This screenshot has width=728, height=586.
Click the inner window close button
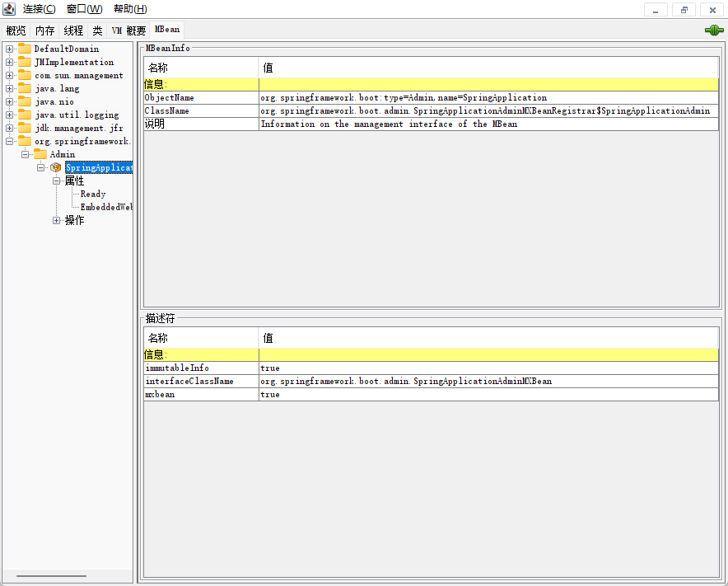[x=712, y=10]
